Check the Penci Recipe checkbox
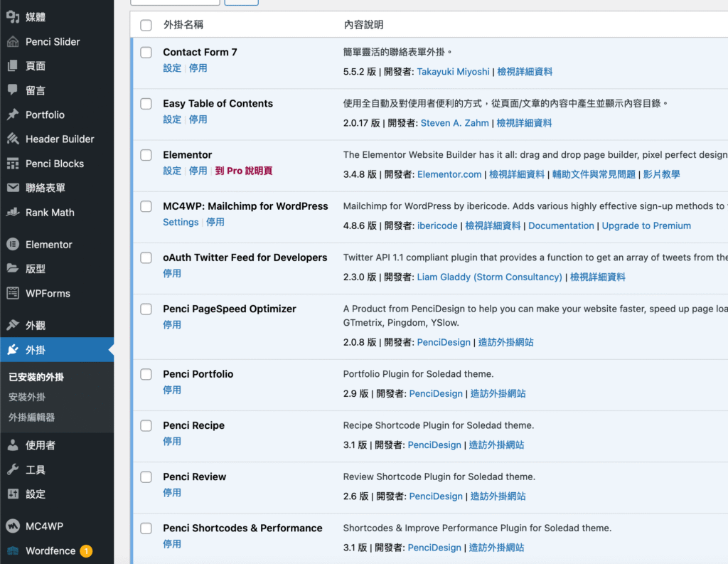728x564 pixels. [x=146, y=425]
